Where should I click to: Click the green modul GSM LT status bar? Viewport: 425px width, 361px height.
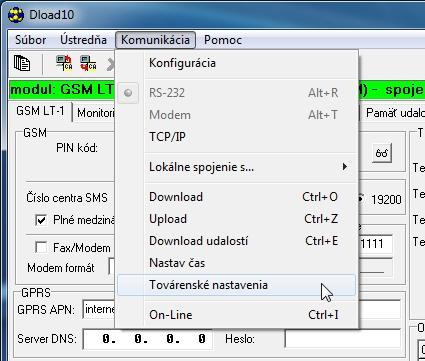[62, 90]
